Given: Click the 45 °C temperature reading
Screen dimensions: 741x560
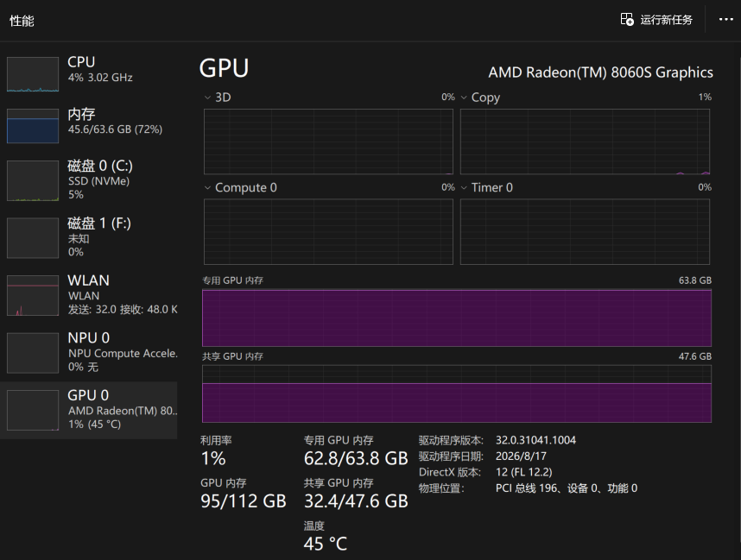Looking at the screenshot, I should (325, 544).
